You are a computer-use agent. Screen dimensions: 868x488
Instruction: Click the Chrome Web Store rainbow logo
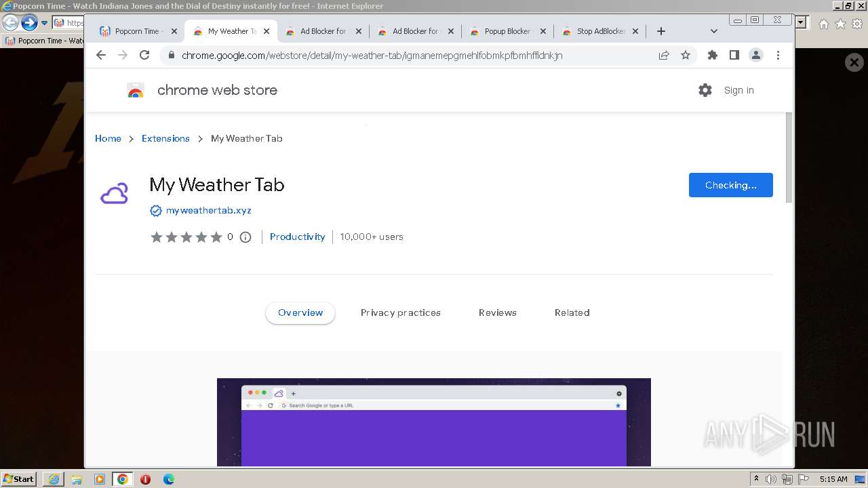pos(136,90)
